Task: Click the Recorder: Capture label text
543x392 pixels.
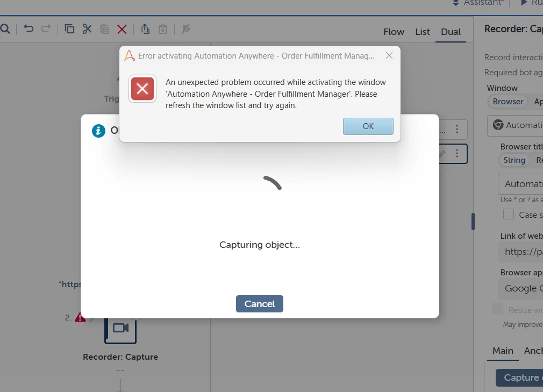Action: coord(120,357)
